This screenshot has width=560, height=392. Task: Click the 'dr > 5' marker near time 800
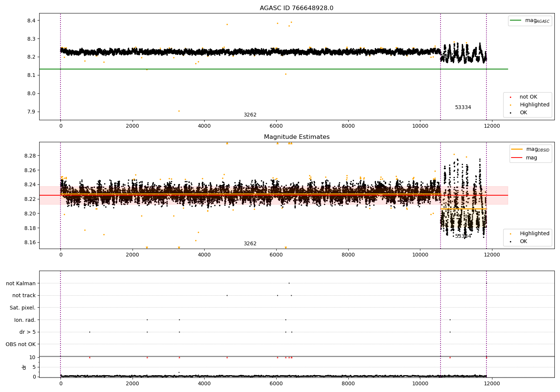90,332
